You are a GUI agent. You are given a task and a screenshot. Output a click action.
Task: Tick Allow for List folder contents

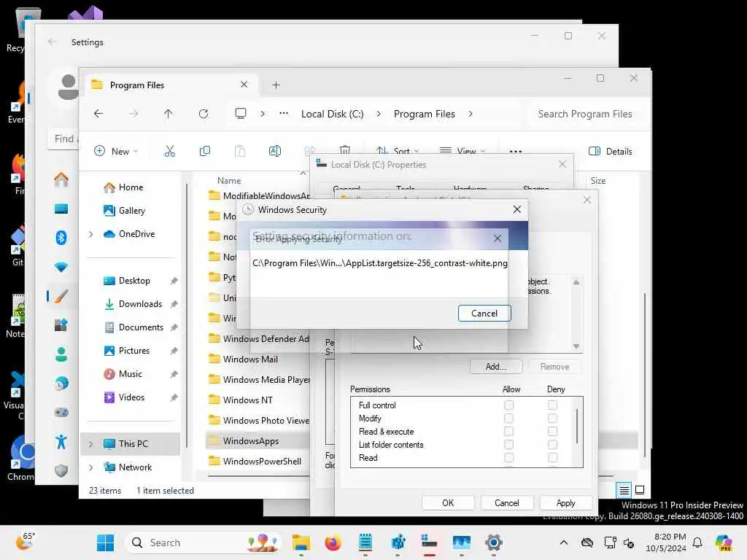(508, 445)
